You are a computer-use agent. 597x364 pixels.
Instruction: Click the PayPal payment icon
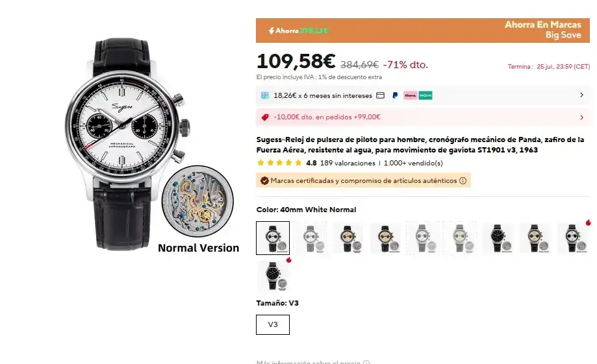click(x=395, y=95)
